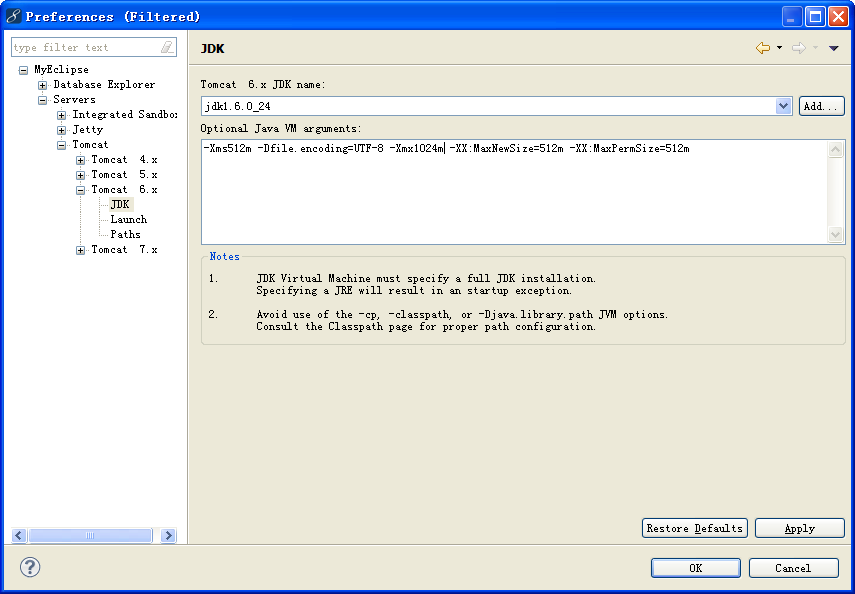
Task: Expand the Database Explorer node
Action: 43,85
